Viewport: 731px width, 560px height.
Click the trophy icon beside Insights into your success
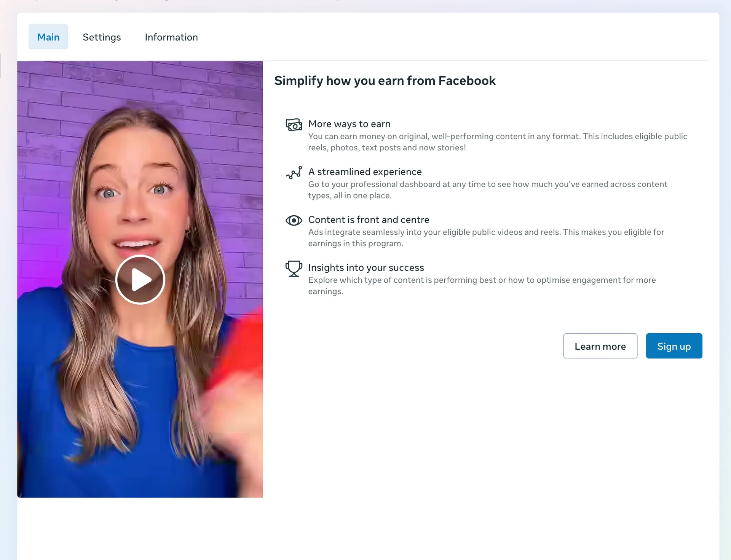coord(294,269)
